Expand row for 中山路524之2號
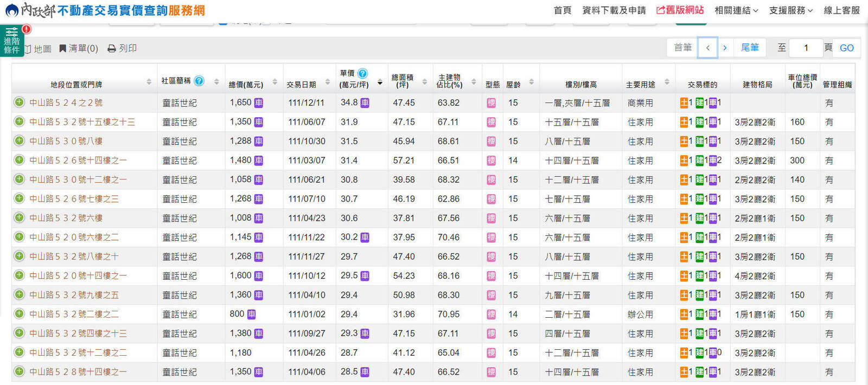868x385 pixels. (x=20, y=102)
